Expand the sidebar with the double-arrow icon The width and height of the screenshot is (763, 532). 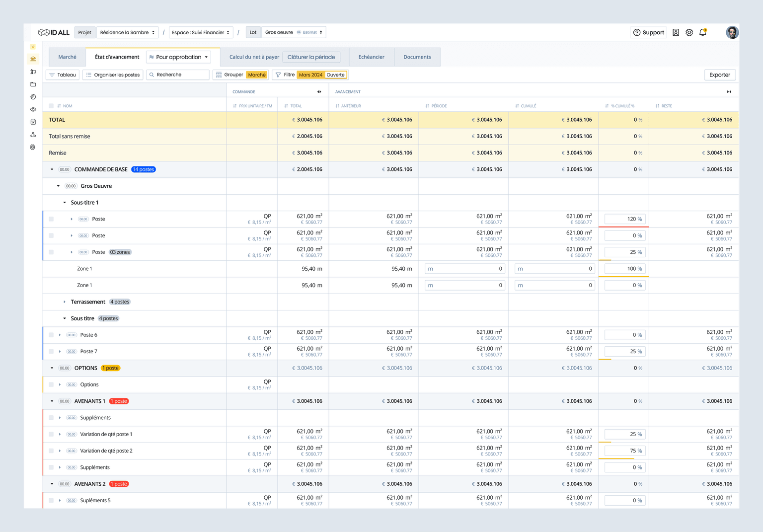(x=33, y=47)
